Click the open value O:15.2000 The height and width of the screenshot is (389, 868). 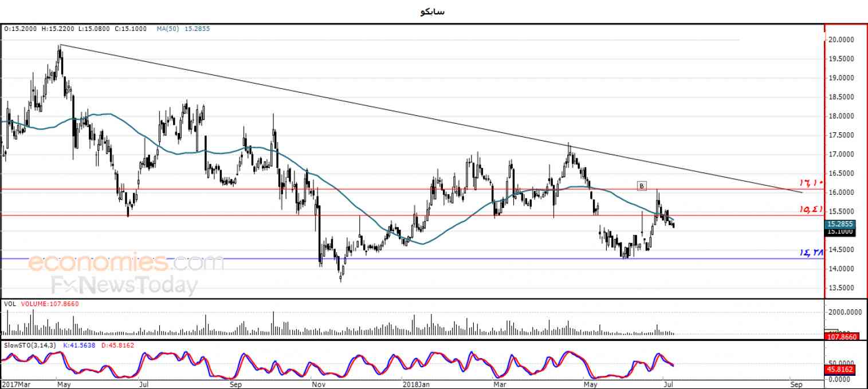21,28
